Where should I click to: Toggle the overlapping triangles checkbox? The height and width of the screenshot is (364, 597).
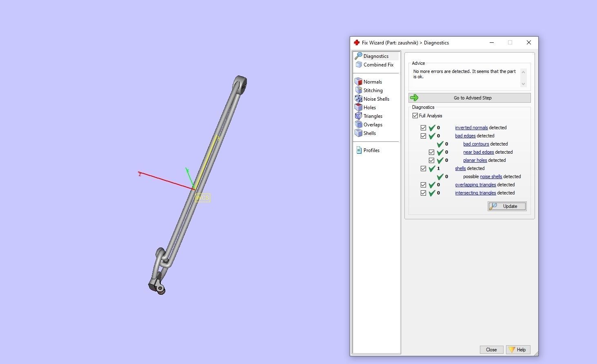tap(423, 185)
